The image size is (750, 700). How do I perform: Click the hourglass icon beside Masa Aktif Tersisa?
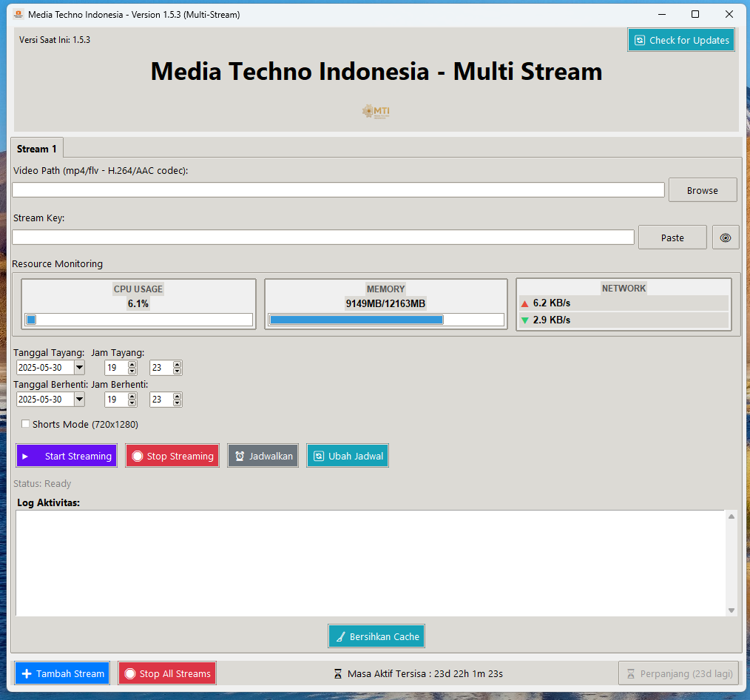coord(338,673)
